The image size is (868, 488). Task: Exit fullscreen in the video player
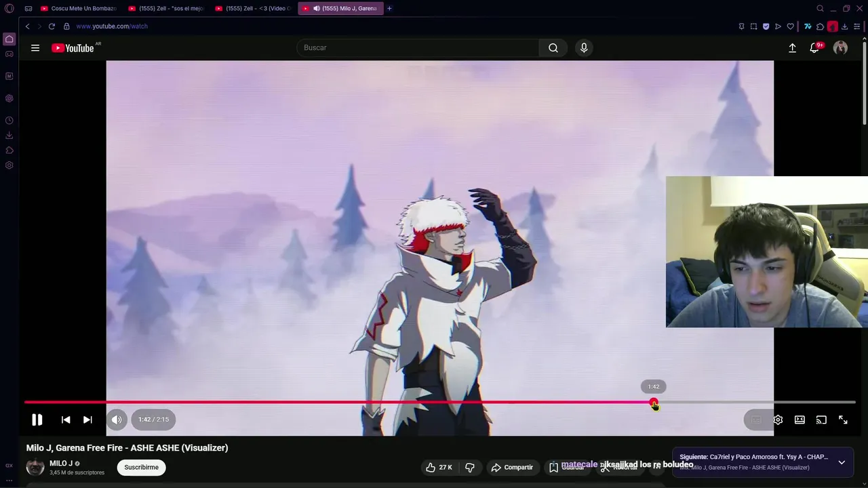pos(843,420)
